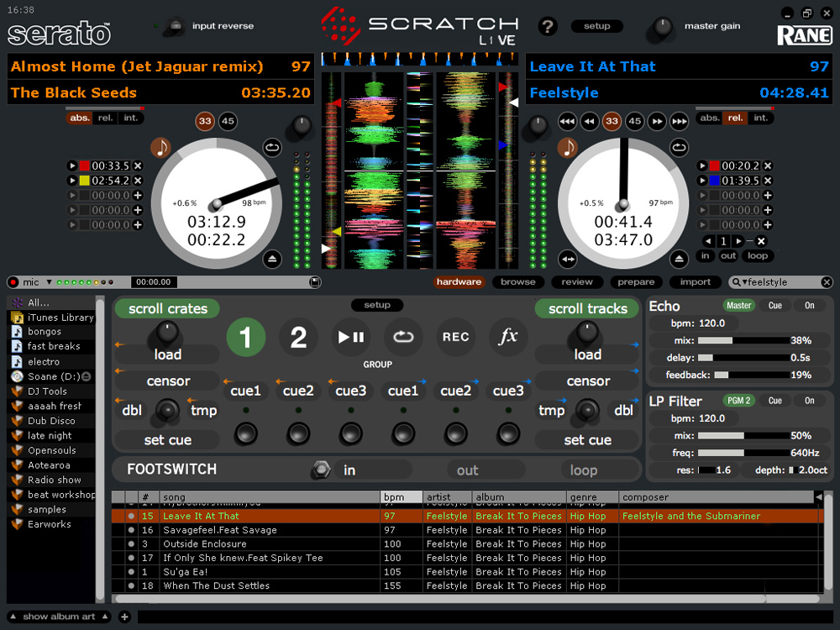Screen dimensions: 840x630
Task: Toggle left deck loop roll icon
Action: 272,147
